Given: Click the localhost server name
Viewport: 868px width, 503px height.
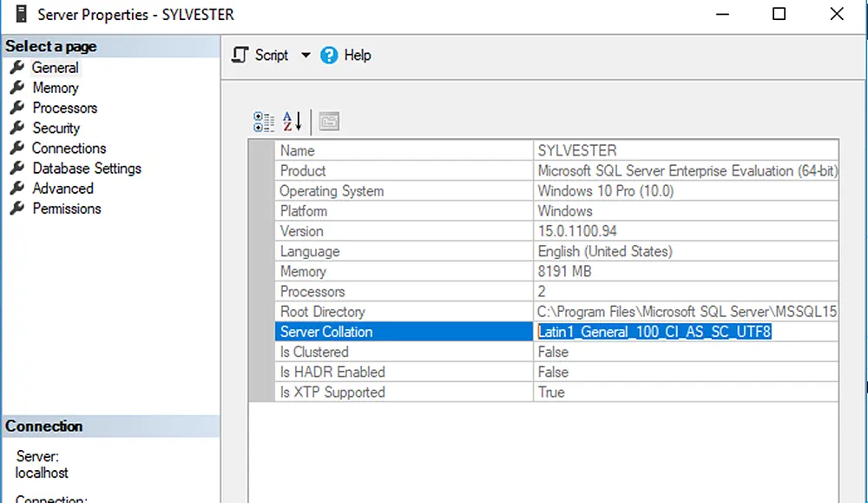Looking at the screenshot, I should tap(42, 473).
